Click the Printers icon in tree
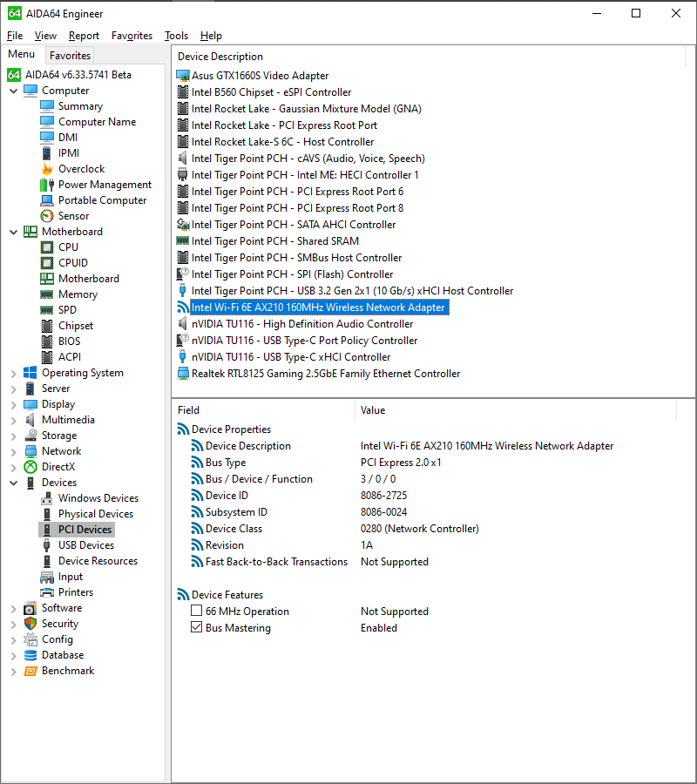Screen dimensions: 697x784 47,592
